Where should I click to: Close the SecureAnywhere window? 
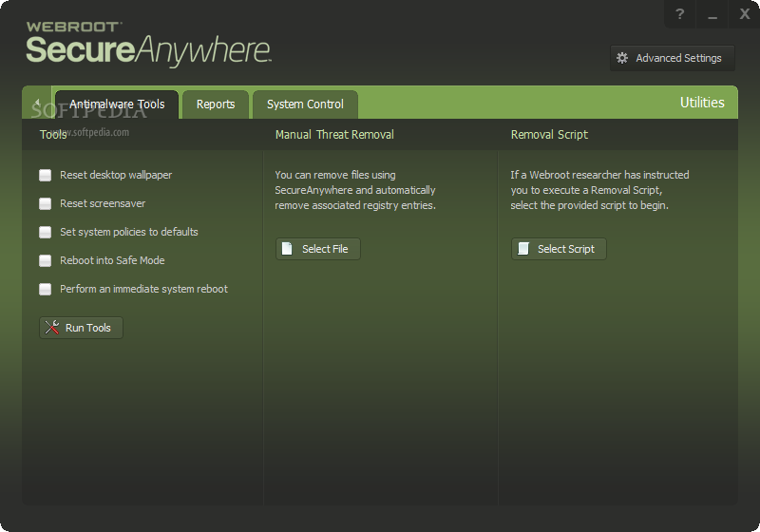(745, 14)
